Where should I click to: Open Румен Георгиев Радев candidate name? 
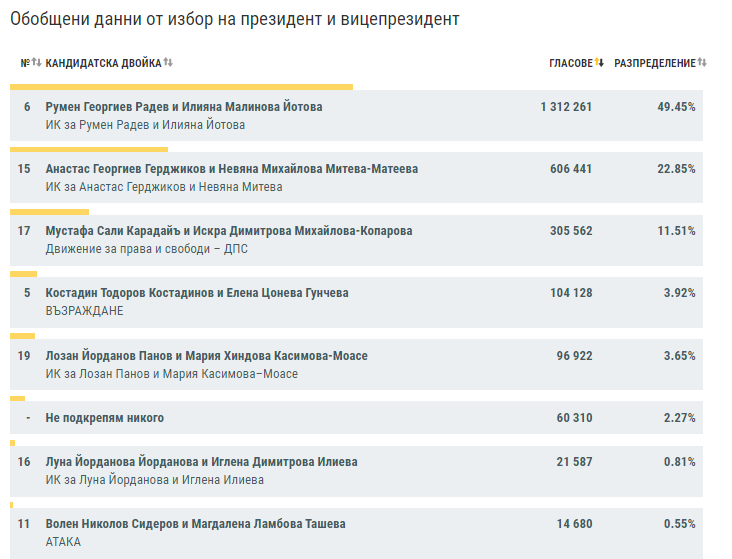coord(184,107)
